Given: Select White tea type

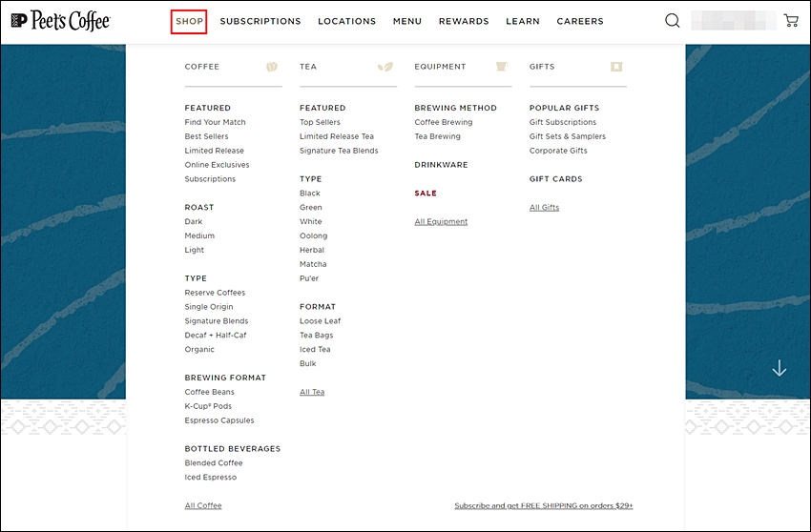Looking at the screenshot, I should coord(310,221).
